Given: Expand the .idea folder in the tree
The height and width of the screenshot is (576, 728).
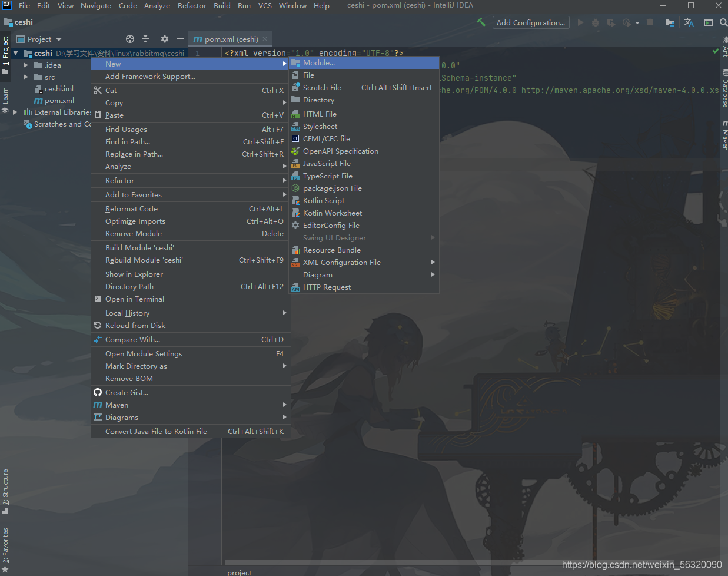Looking at the screenshot, I should pyautogui.click(x=26, y=65).
